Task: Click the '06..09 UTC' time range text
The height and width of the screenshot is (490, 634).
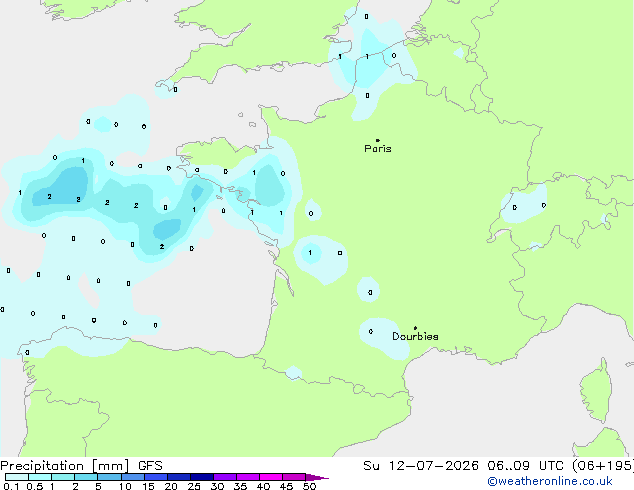Action: tap(525, 466)
